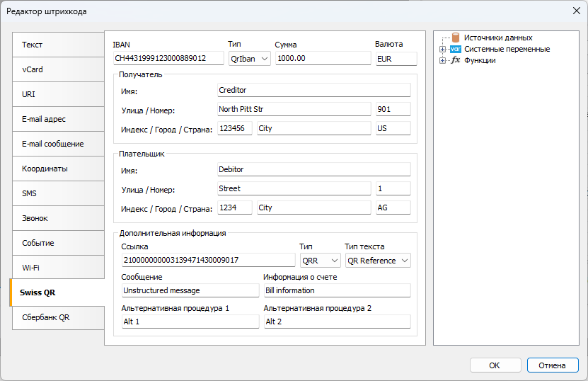Screen dimensions: 588x381
Task: Click the house number field 901
Action: point(393,109)
